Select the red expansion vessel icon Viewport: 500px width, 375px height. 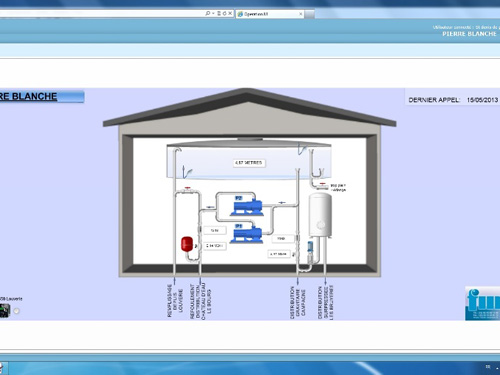(x=187, y=244)
